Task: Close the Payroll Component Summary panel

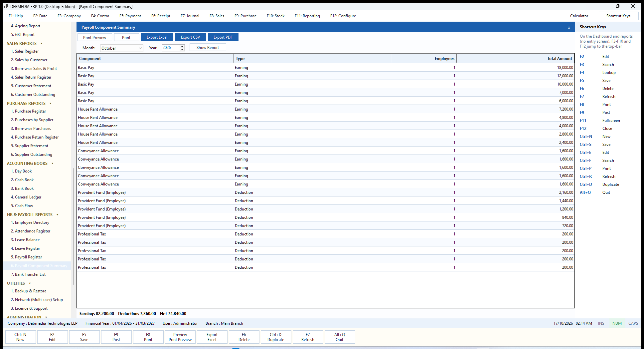Action: click(569, 27)
